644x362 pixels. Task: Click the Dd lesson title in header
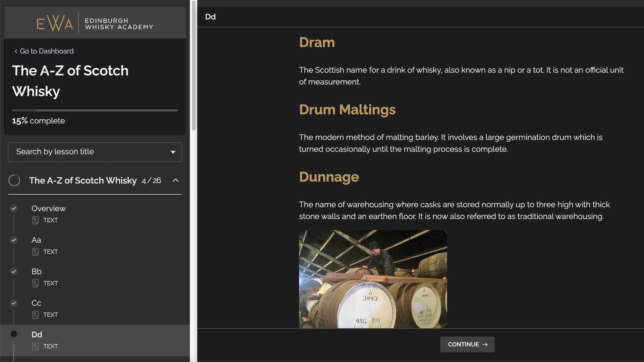[210, 17]
